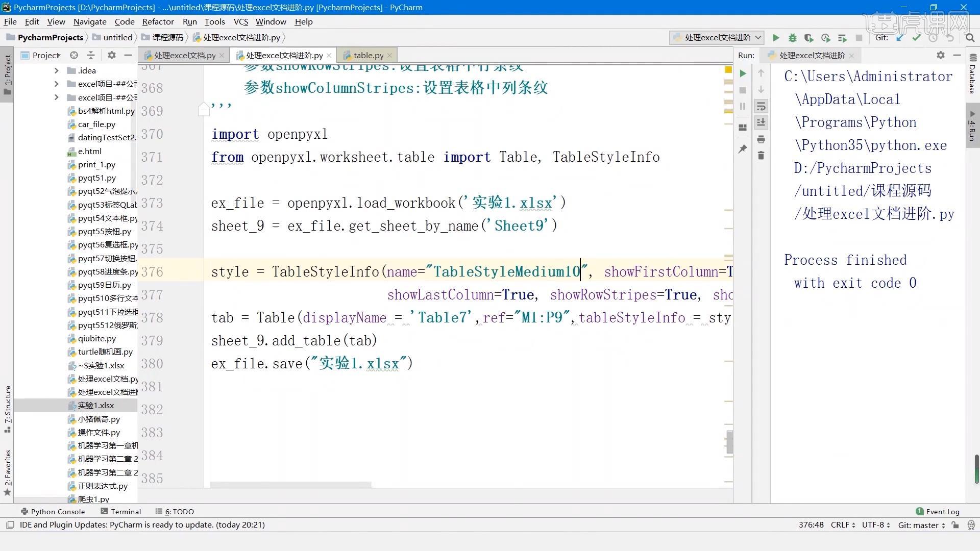Toggle soft-wrap in the Run console

pos(761,106)
